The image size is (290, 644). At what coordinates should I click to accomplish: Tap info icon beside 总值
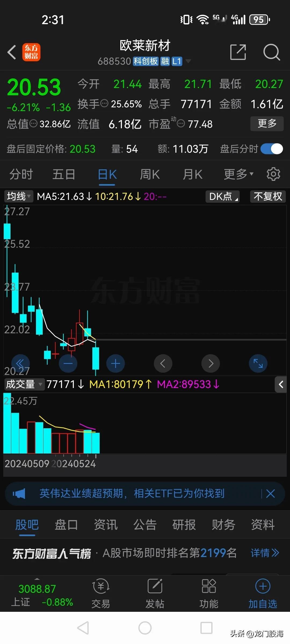[x=33, y=123]
